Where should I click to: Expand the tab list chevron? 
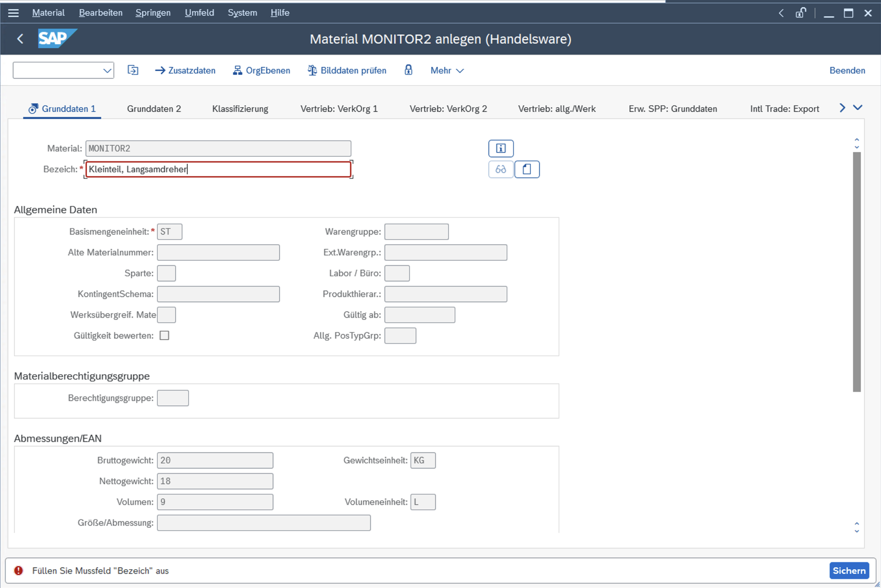point(858,108)
